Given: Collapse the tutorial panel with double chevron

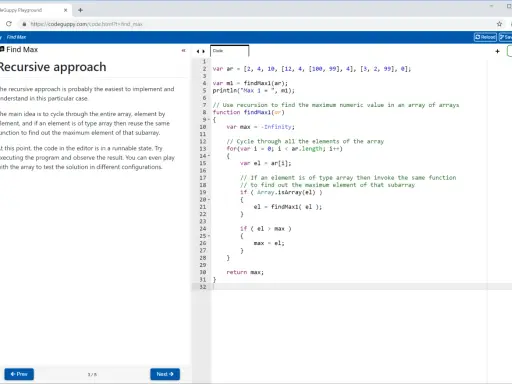Looking at the screenshot, I should click(x=183, y=50).
